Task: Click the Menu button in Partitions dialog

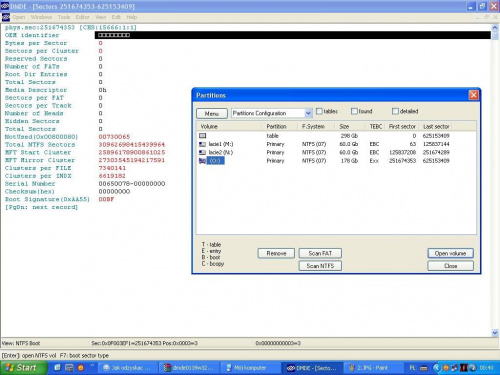Action: pyautogui.click(x=212, y=114)
